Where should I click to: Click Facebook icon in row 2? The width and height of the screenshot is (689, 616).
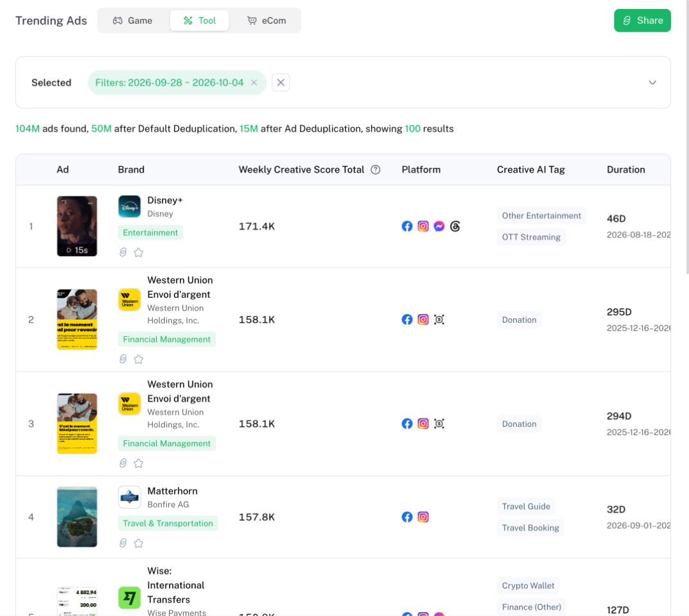tap(407, 320)
